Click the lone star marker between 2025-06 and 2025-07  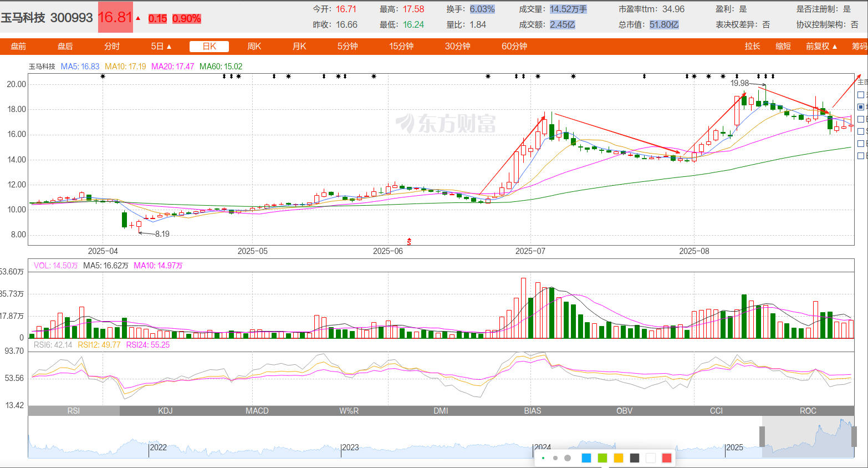[x=488, y=76]
